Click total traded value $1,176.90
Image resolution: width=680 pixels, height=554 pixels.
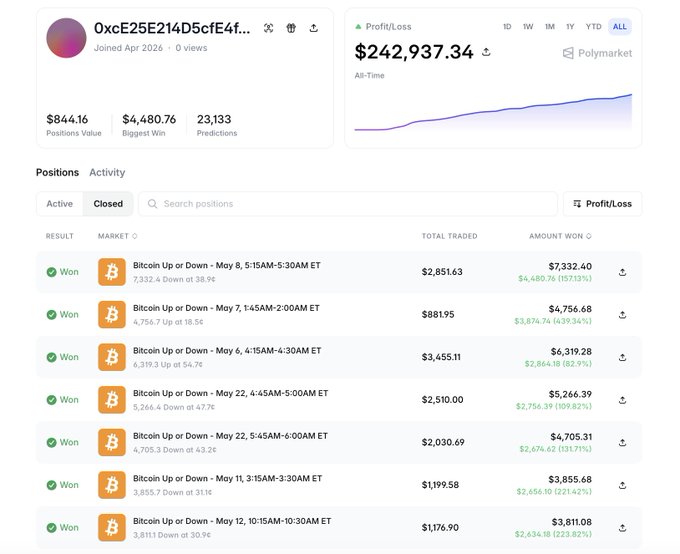coord(440,528)
